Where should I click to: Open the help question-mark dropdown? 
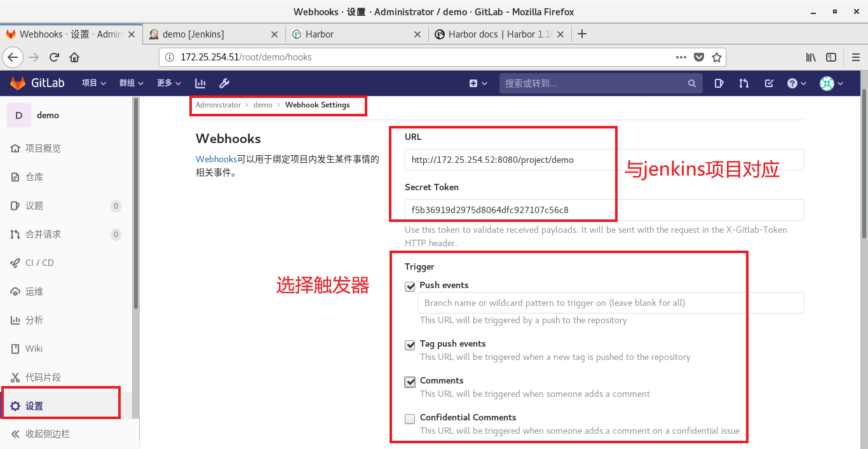click(796, 83)
